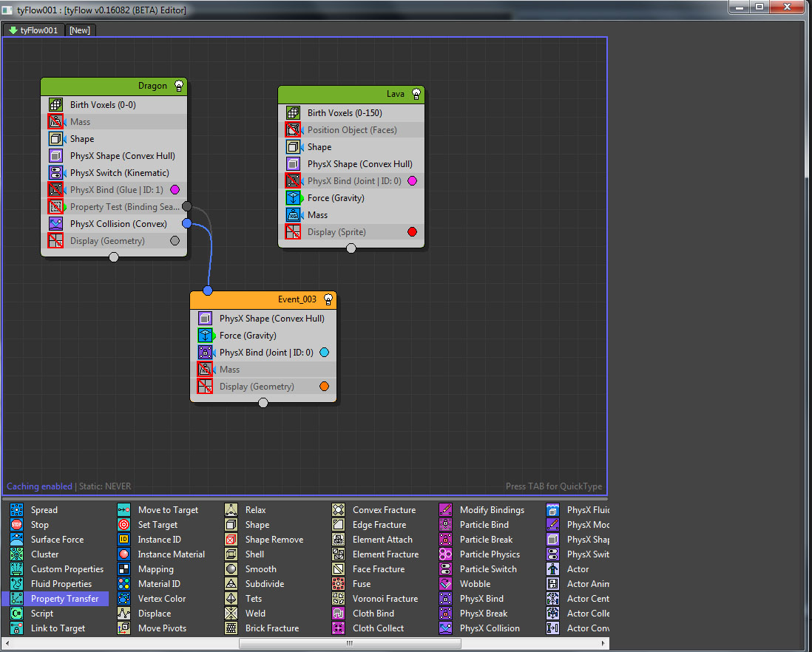Switch to the tyFlow001 tab

point(34,30)
